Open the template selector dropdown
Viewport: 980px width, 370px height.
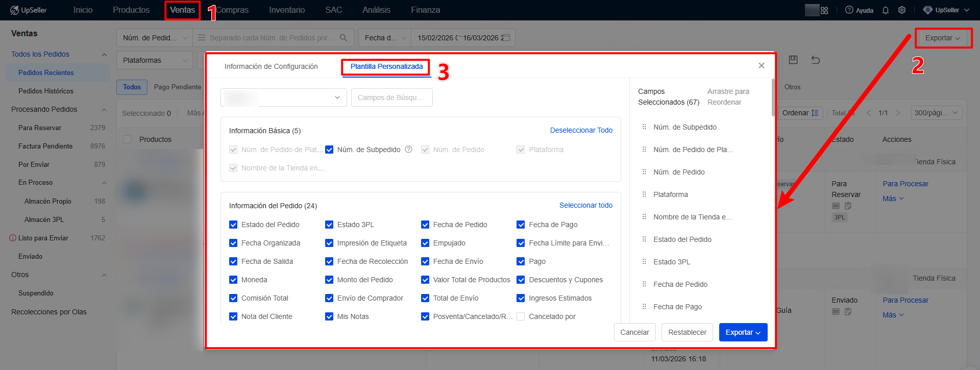tap(283, 97)
